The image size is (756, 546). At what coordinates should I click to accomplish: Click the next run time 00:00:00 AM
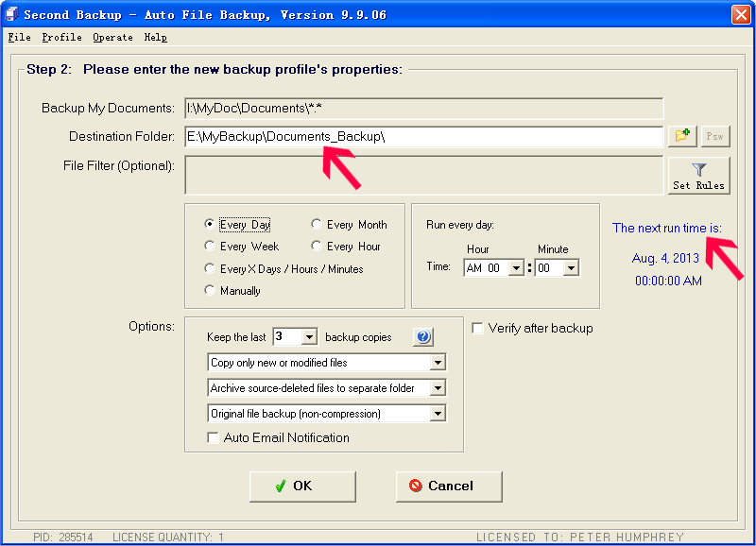click(668, 281)
